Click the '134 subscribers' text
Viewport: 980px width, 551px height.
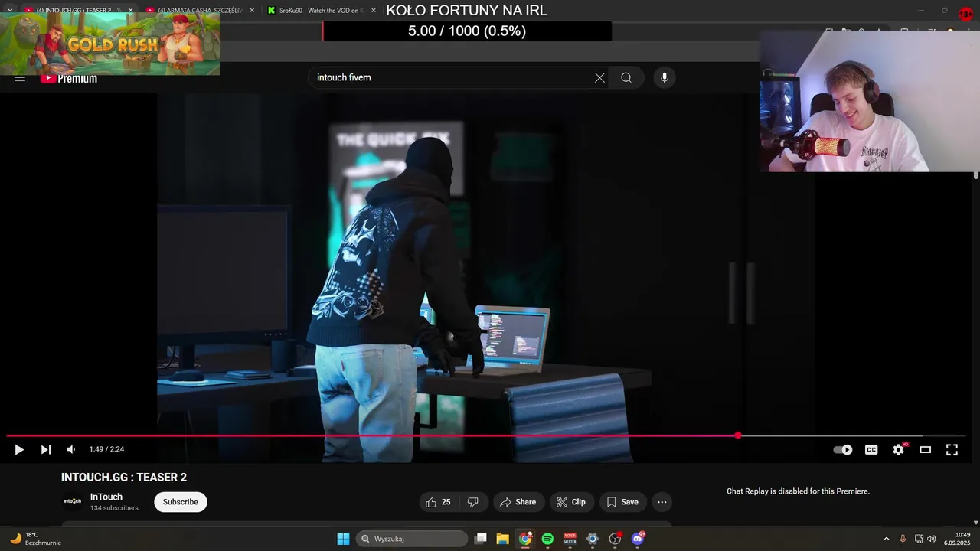(x=114, y=508)
